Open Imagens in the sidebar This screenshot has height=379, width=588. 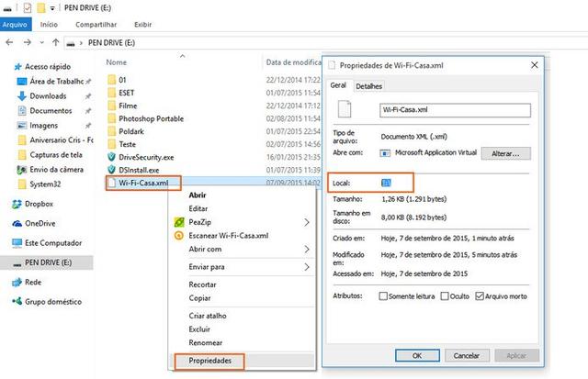click(44, 126)
